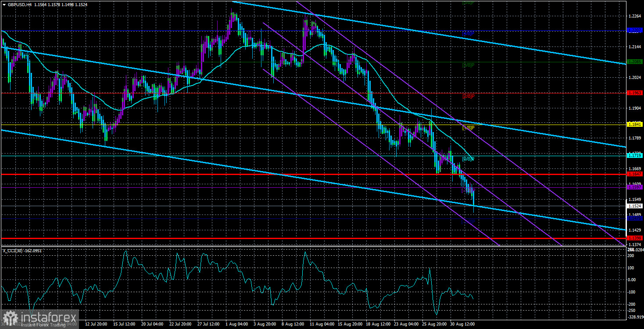The image size is (644, 329).
Task: Click the red 1.1647 price tag
Action: (635, 175)
